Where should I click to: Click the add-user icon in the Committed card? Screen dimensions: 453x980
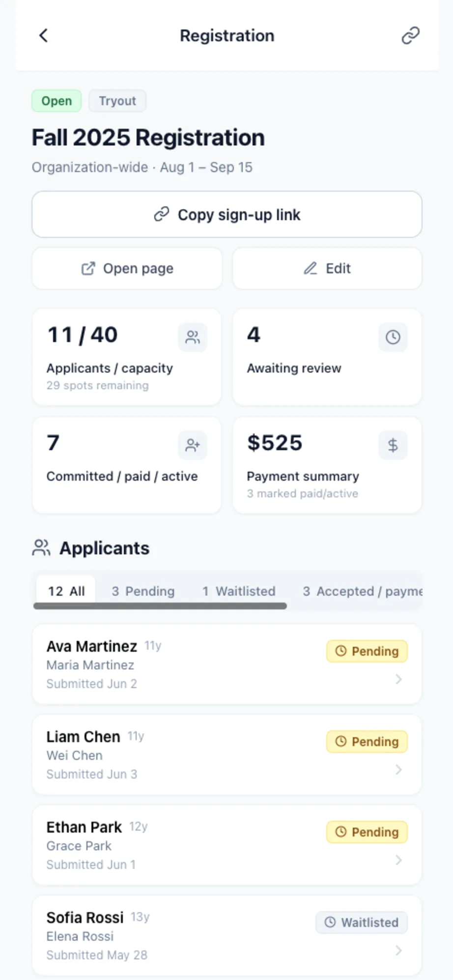pos(193,445)
